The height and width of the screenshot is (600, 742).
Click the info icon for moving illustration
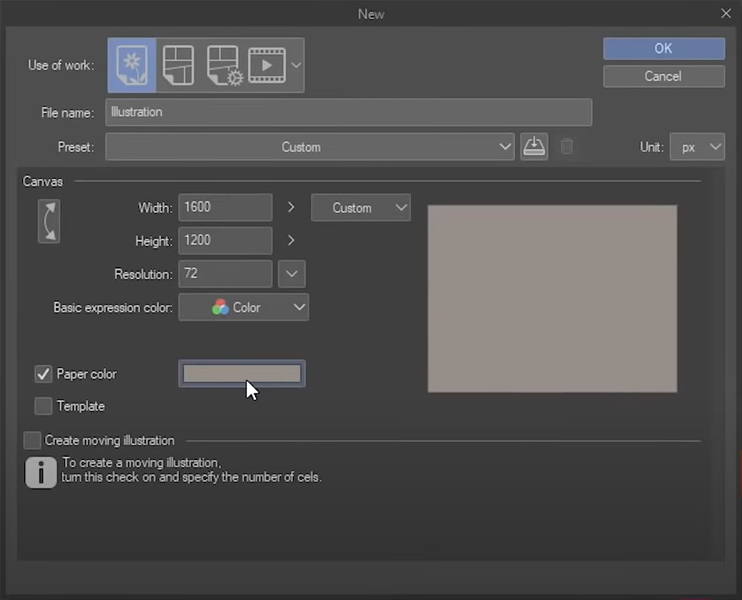pos(40,471)
